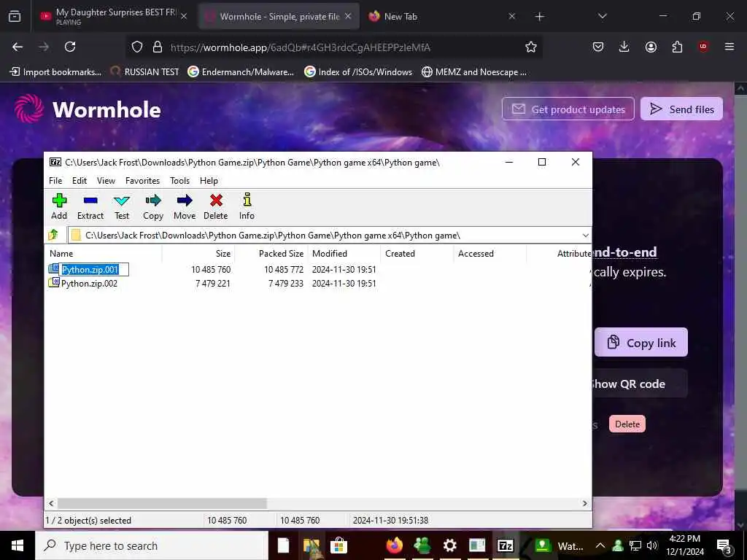This screenshot has width=747, height=560.
Task: Open the Firefox account icon
Action: point(651,47)
